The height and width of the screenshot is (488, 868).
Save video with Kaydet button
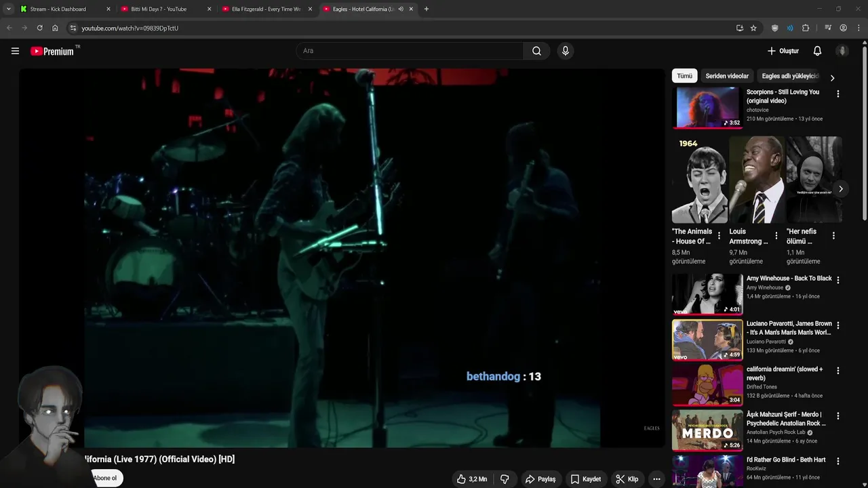586,479
